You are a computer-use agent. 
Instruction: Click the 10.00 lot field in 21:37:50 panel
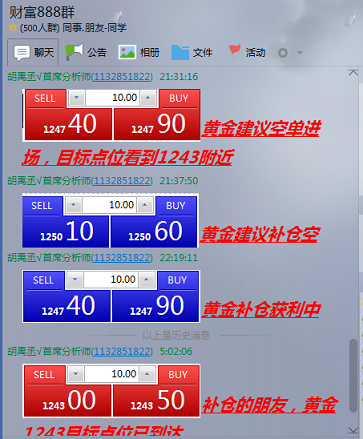[x=109, y=205]
